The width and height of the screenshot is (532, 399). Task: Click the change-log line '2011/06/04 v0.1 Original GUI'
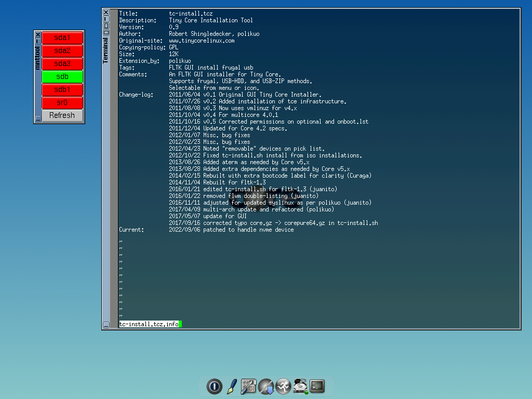[245, 95]
